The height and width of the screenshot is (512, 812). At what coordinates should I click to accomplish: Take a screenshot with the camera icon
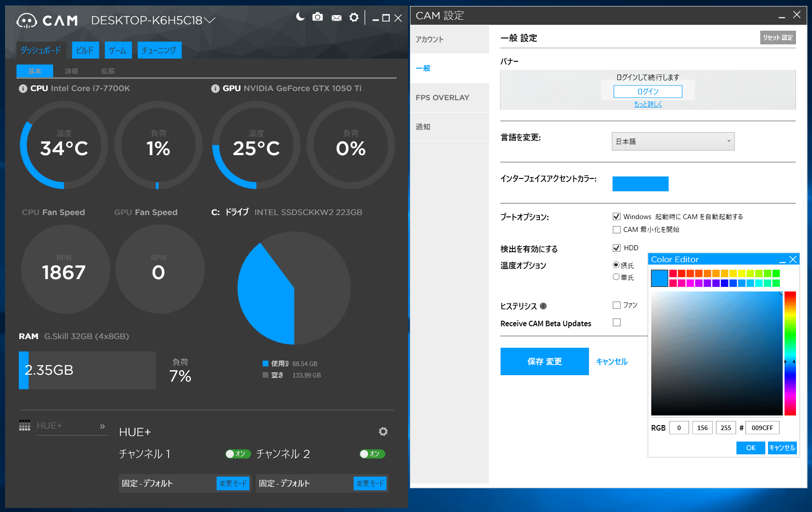(317, 17)
